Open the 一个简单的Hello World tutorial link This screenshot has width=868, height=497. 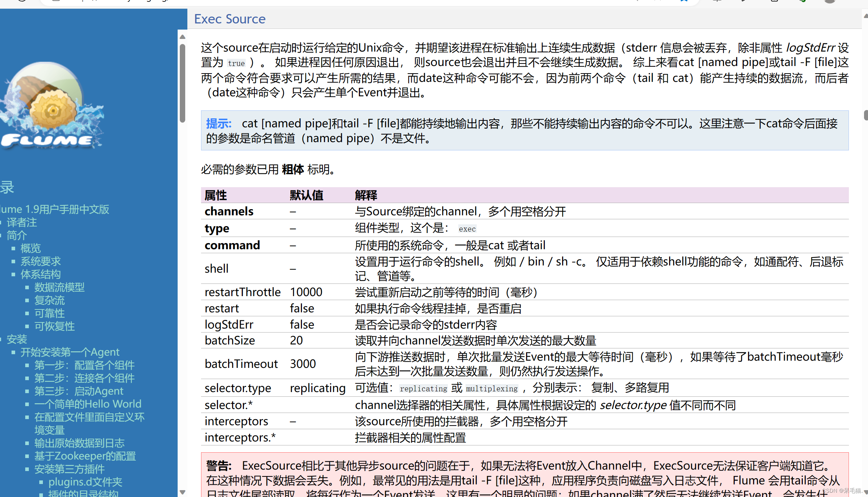pyautogui.click(x=88, y=404)
